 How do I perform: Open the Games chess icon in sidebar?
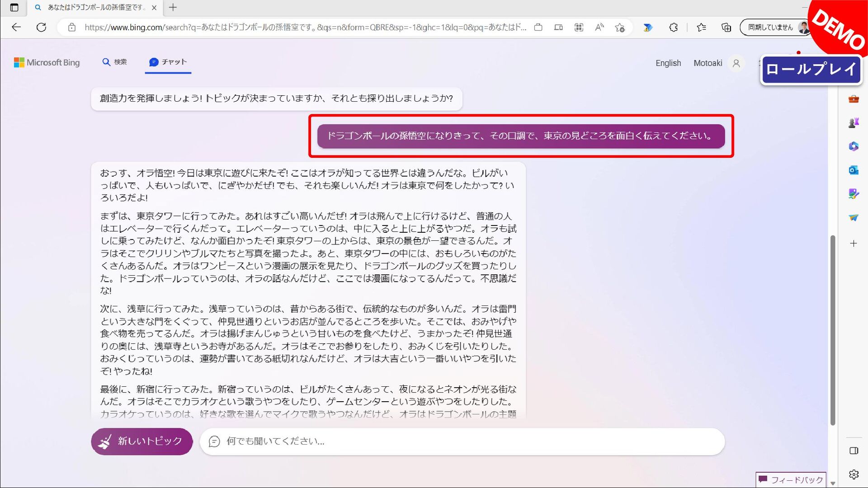coord(853,122)
